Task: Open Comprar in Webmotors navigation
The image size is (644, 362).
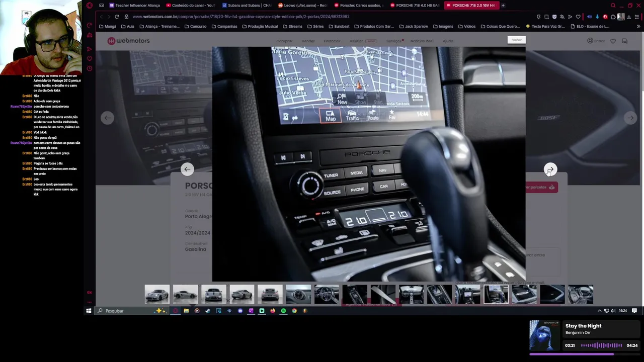Action: pyautogui.click(x=284, y=41)
